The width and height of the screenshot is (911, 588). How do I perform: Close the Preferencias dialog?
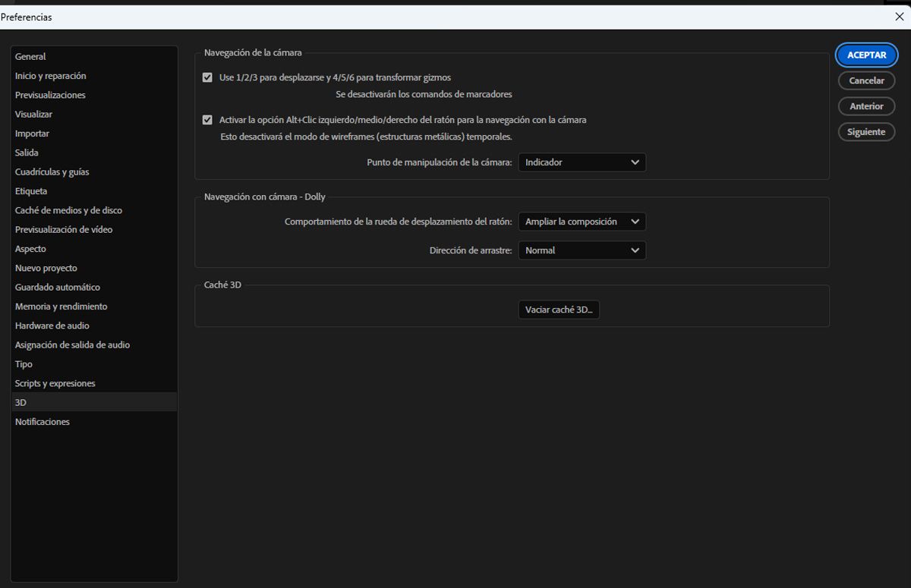coord(900,17)
